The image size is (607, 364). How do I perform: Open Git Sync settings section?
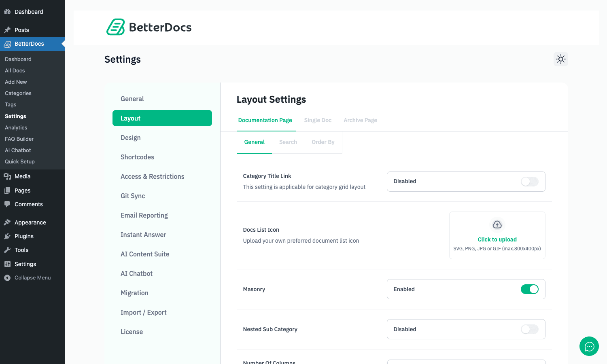click(x=162, y=196)
